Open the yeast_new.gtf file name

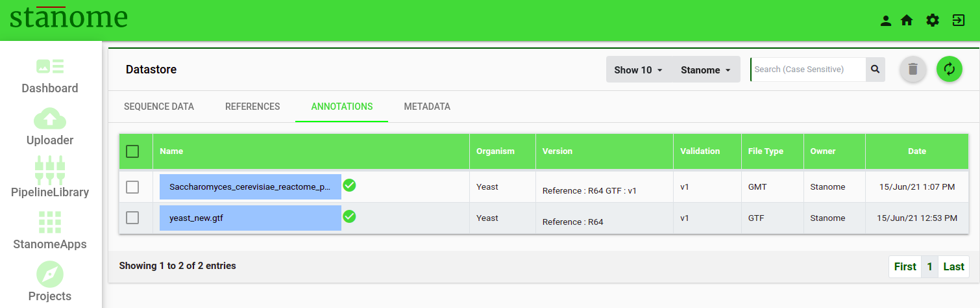[251, 218]
